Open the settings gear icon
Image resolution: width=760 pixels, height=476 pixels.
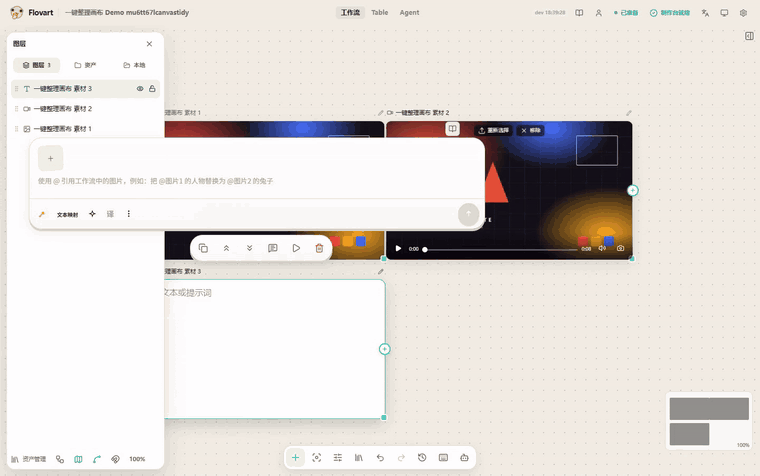pyautogui.click(x=743, y=13)
